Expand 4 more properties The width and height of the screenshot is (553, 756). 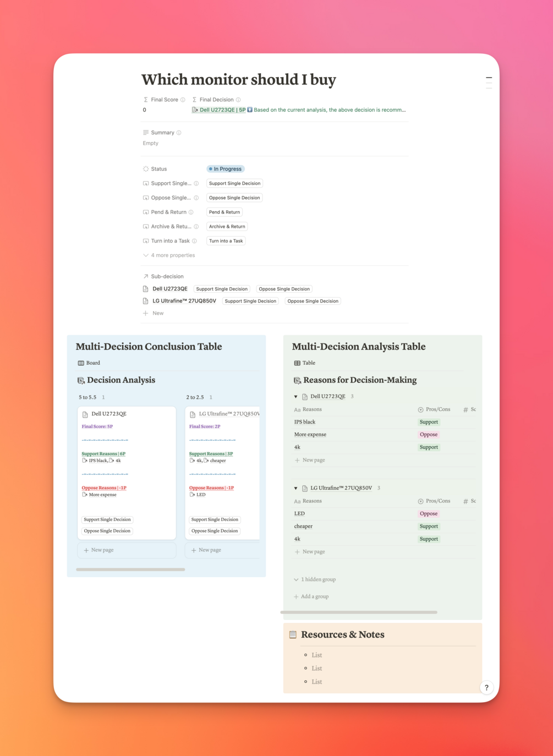click(x=169, y=255)
